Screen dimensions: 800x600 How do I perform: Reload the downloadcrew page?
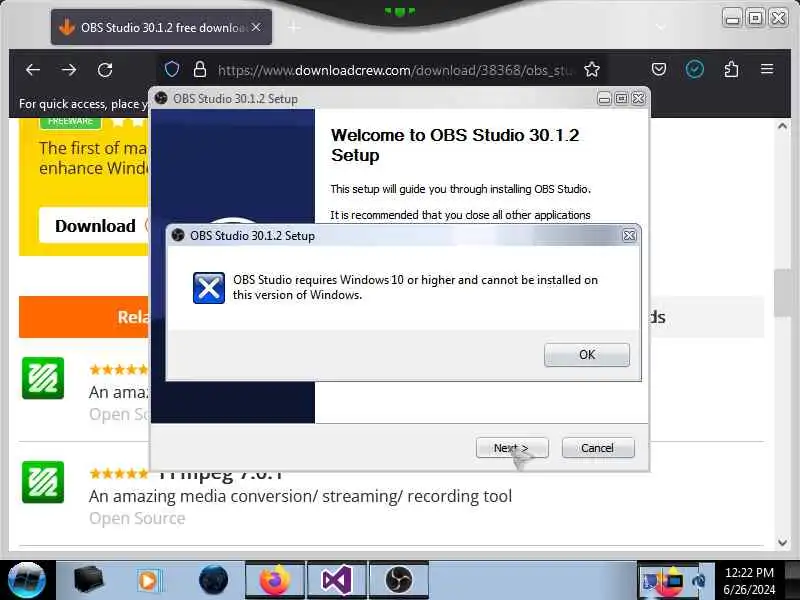pos(105,70)
